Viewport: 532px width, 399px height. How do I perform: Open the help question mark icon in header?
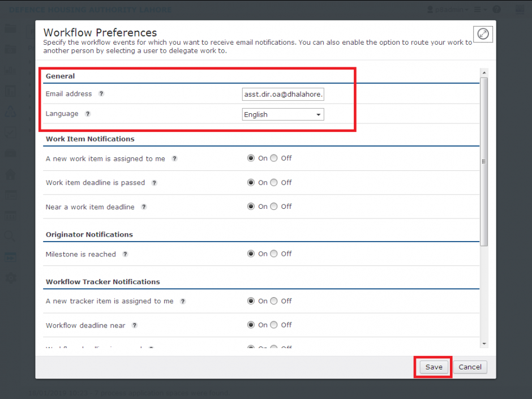tap(496, 9)
